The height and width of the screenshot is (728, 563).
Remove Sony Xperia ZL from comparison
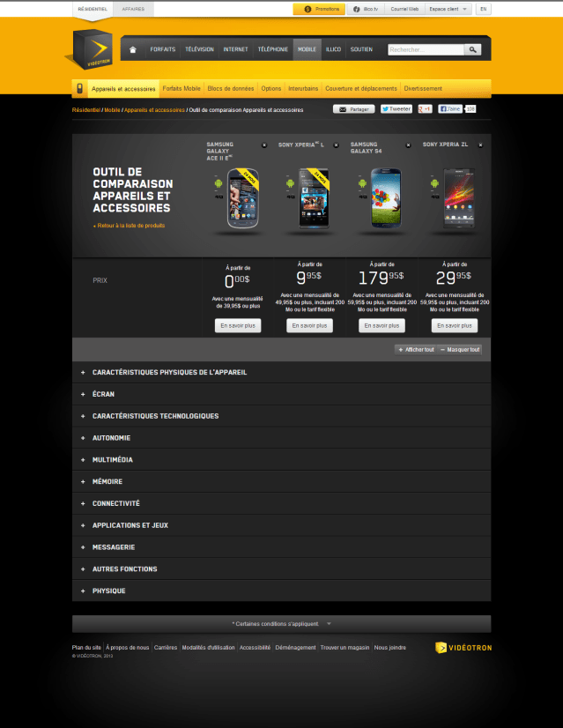pos(480,145)
